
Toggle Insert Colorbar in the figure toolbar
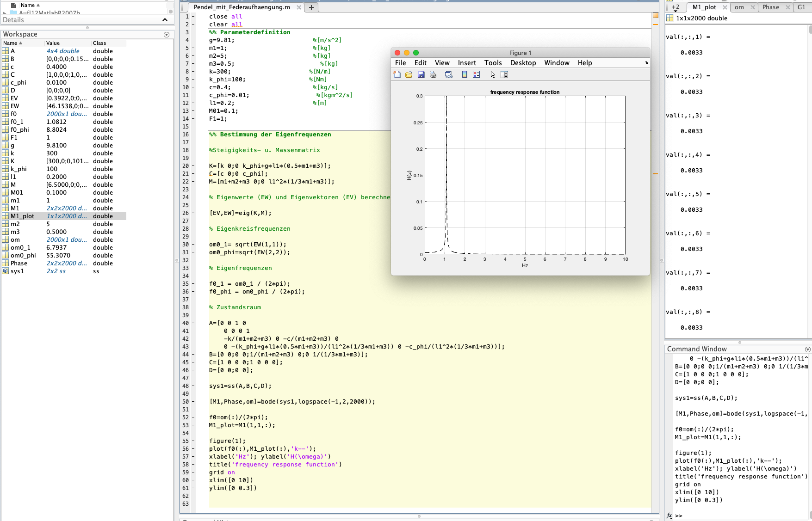(x=464, y=74)
